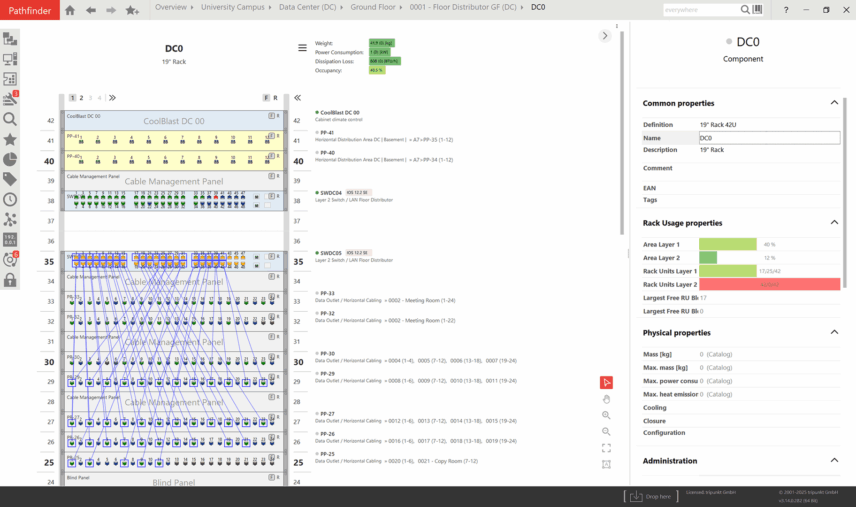856x507 pixels.
Task: Toggle the rack rear view R button
Action: click(275, 98)
